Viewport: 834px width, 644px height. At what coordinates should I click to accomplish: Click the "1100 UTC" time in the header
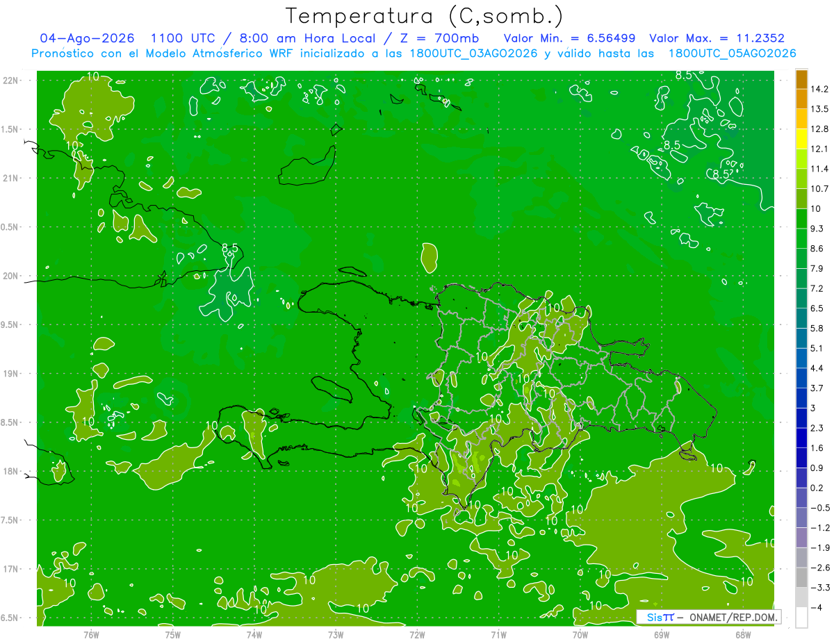point(184,38)
